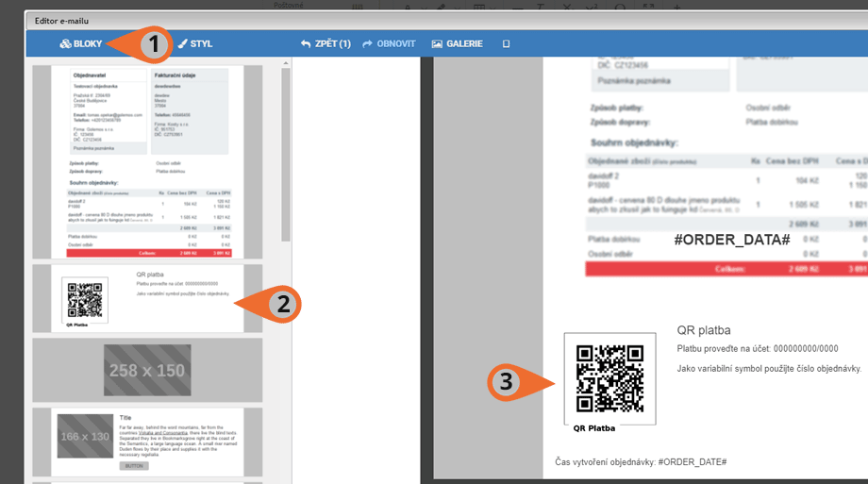Screen dimensions: 868x484
Task: Click 'Souhrn objednávky:' heading in preview
Action: click(634, 142)
